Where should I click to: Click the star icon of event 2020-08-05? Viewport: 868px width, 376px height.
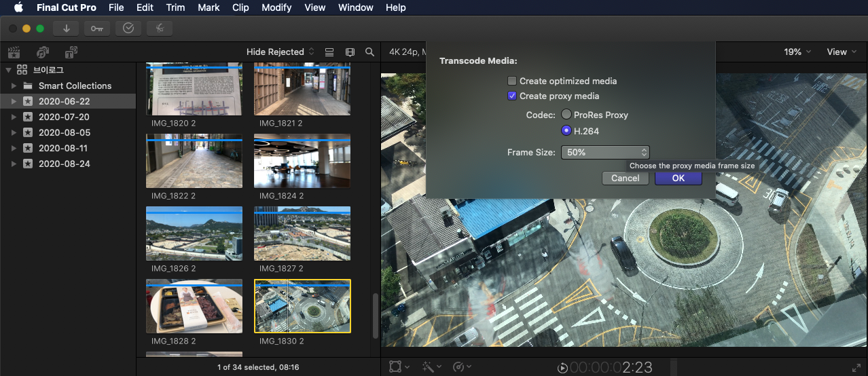point(28,132)
